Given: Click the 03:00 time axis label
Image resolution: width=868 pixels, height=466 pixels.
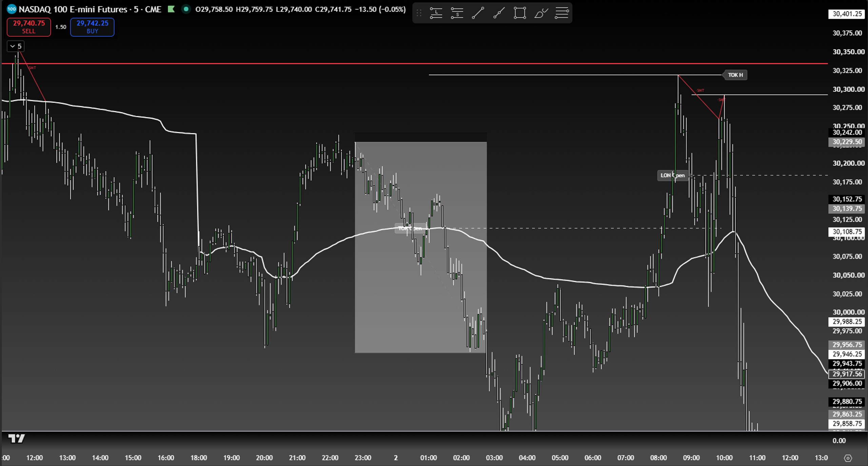Looking at the screenshot, I should click(494, 458).
